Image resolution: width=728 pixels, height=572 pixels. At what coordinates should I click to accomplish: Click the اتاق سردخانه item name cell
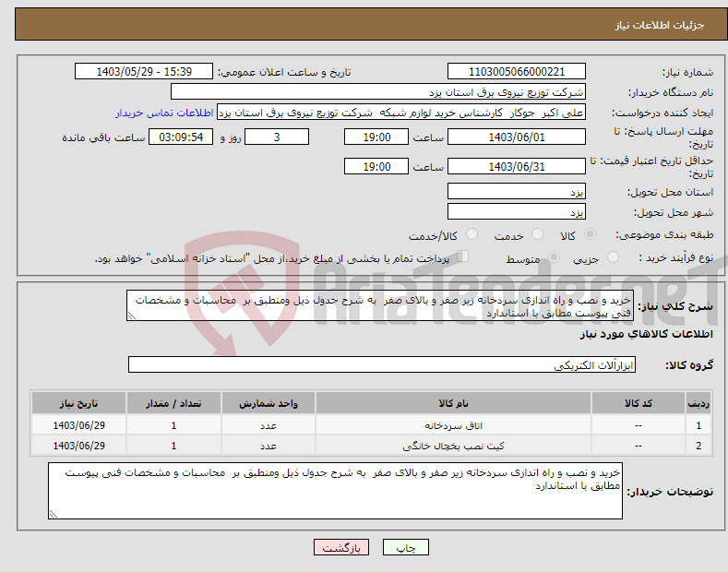[453, 425]
